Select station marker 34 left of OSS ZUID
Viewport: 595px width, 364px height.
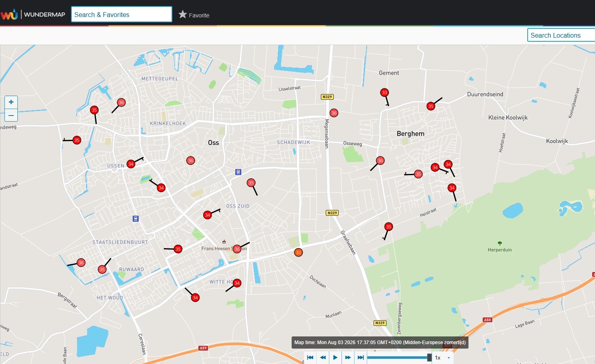[x=208, y=215]
